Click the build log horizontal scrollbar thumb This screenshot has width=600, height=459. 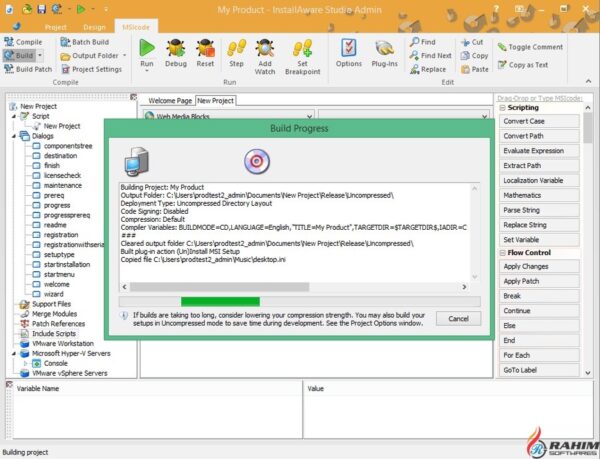[x=219, y=286]
